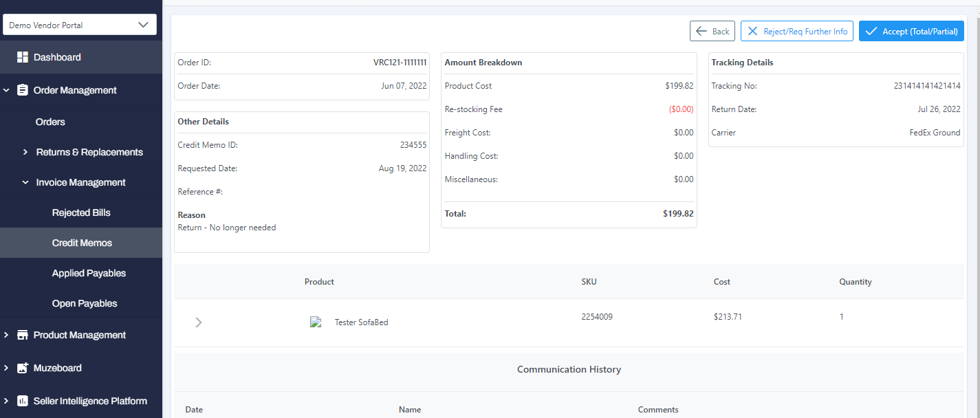Open Product Management menu label

[80, 335]
